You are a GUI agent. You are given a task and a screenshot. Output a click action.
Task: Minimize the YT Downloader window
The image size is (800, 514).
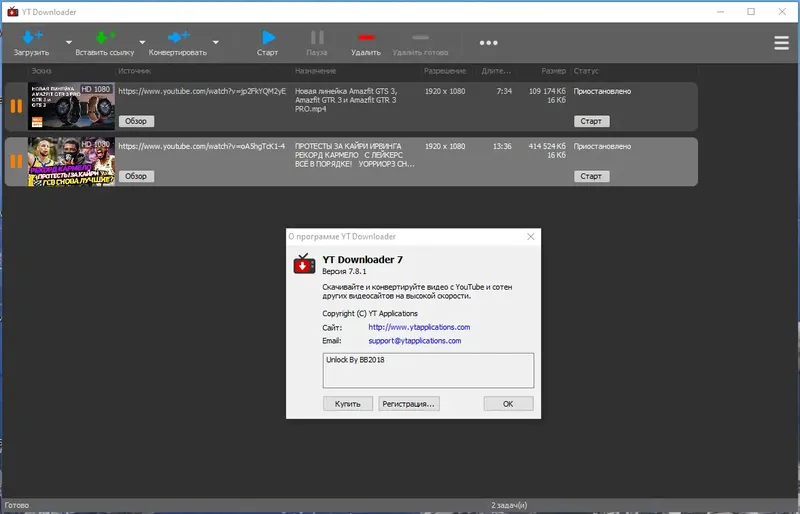(720, 12)
